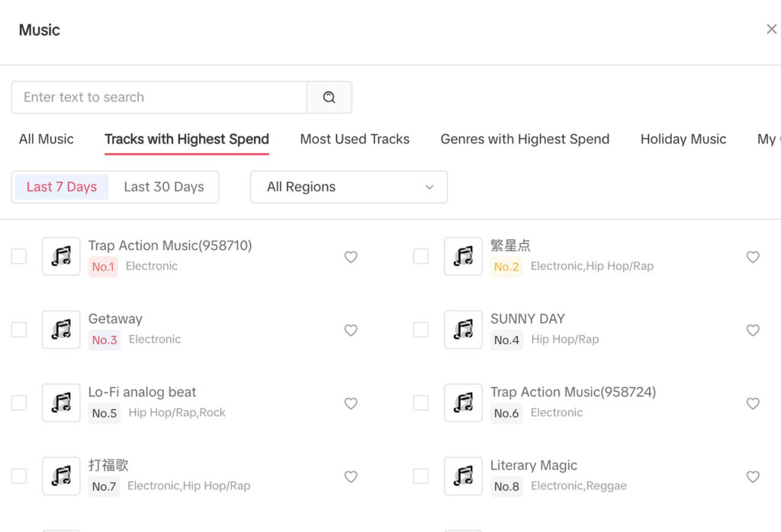The width and height of the screenshot is (781, 532).
Task: Click the search magnifier icon
Action: pos(329,97)
